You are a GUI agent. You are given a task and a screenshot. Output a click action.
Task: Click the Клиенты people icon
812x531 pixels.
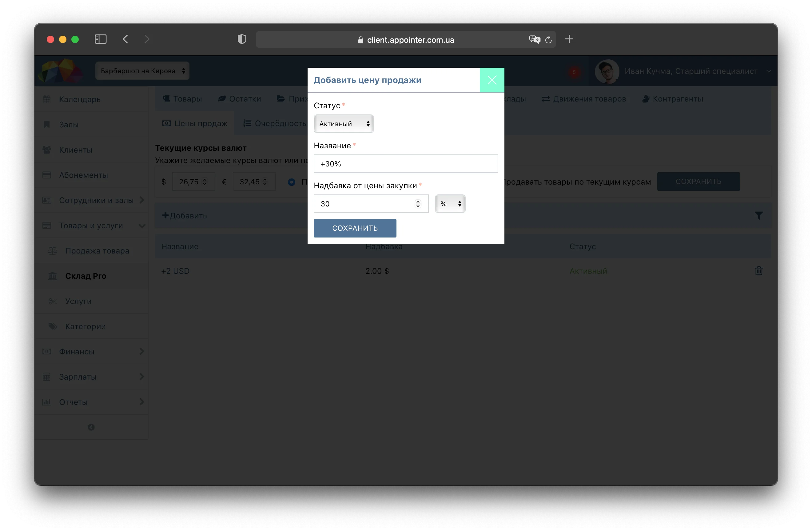47,150
